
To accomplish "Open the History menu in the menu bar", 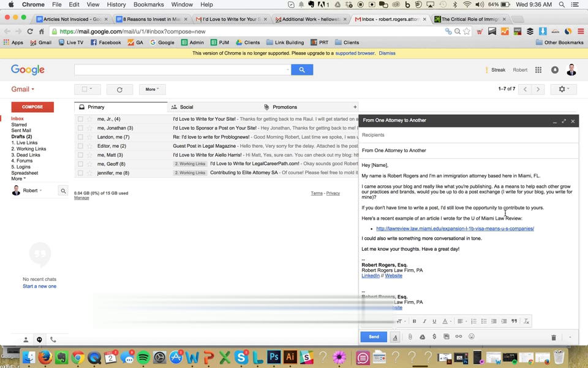I will coord(116,4).
